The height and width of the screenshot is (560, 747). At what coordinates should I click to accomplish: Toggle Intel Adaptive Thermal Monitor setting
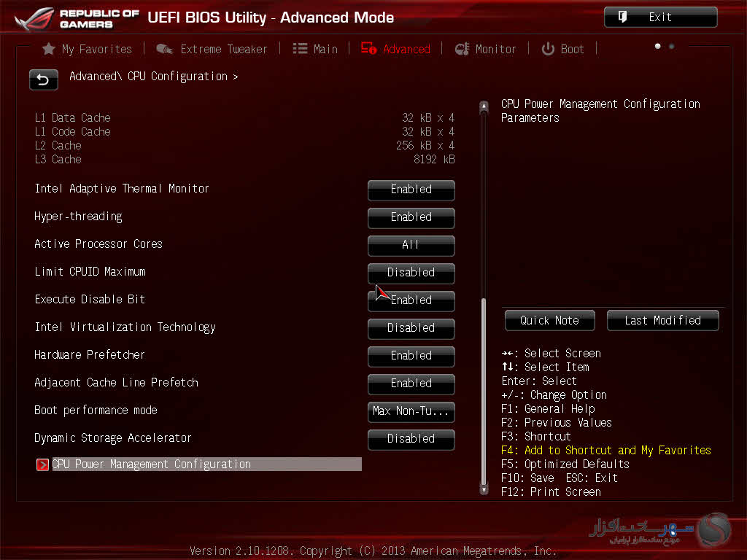411,190
